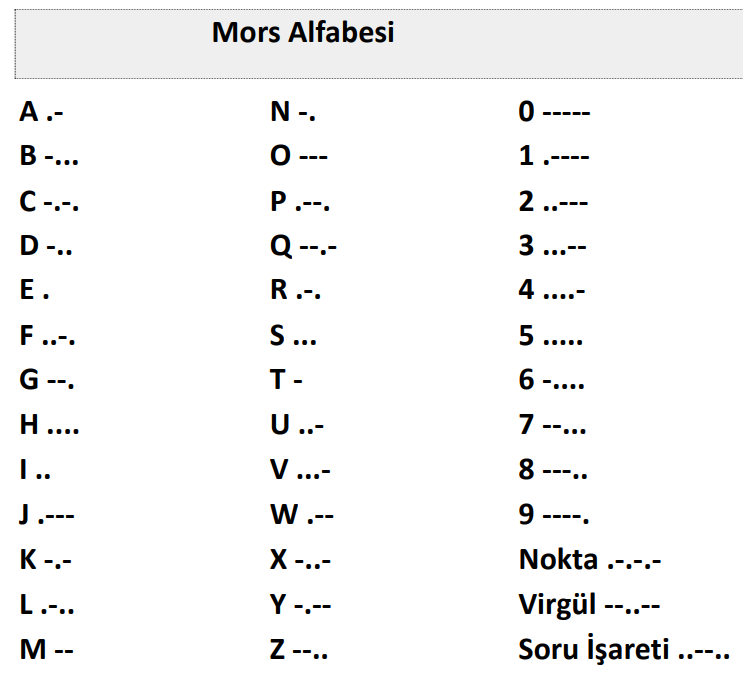Click the letter S three-dot entry
This screenshot has height=686, width=743.
tap(293, 335)
